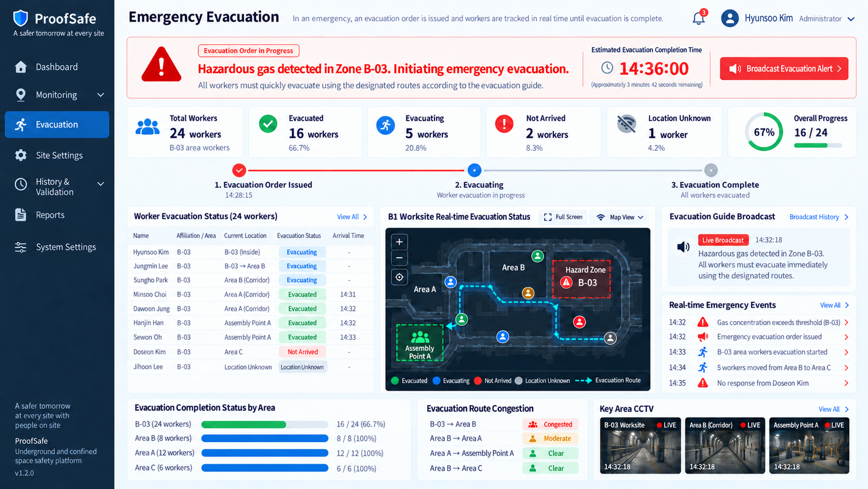Click the red hazard warning triangle icon
Screen dimensions: 868x489
[x=161, y=64]
